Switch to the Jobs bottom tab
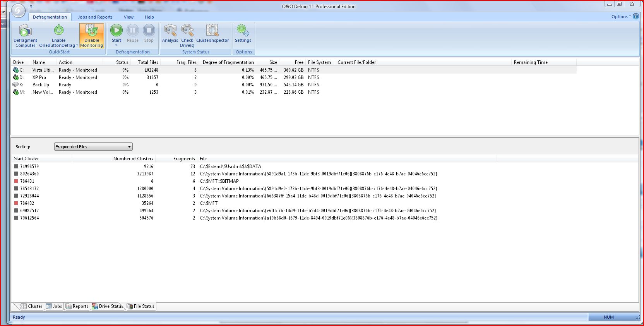The height and width of the screenshot is (326, 644). pyautogui.click(x=54, y=306)
